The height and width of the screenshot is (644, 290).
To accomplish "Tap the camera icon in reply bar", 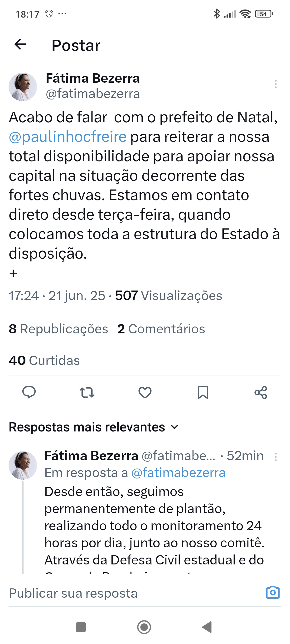I will click(x=273, y=592).
